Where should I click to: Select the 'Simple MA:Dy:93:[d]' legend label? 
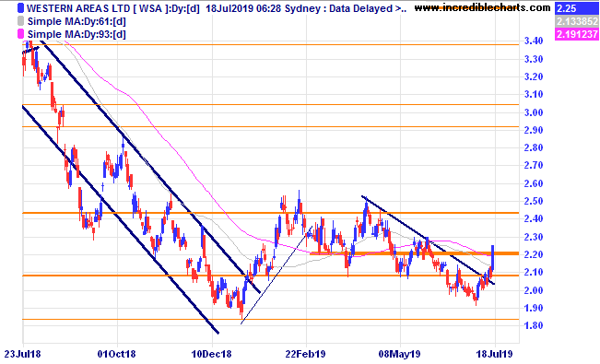point(76,34)
